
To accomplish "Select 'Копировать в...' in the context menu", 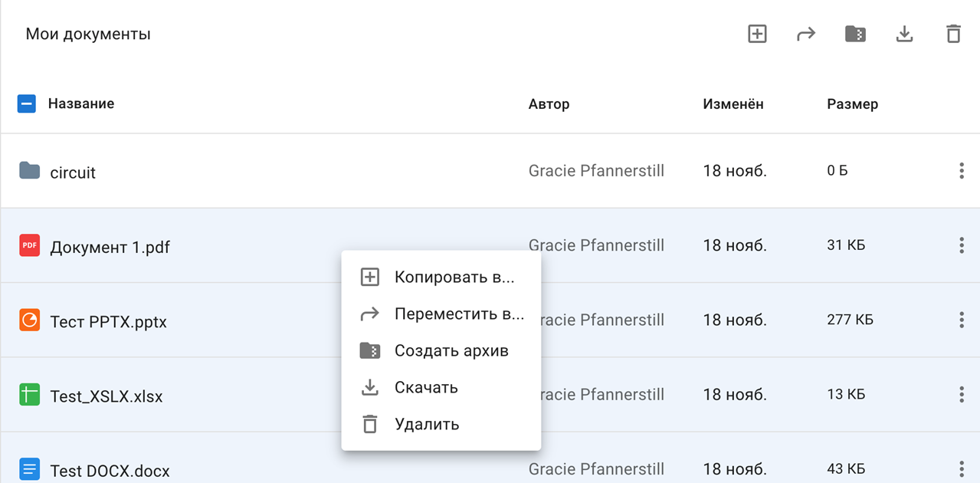I will click(x=441, y=277).
